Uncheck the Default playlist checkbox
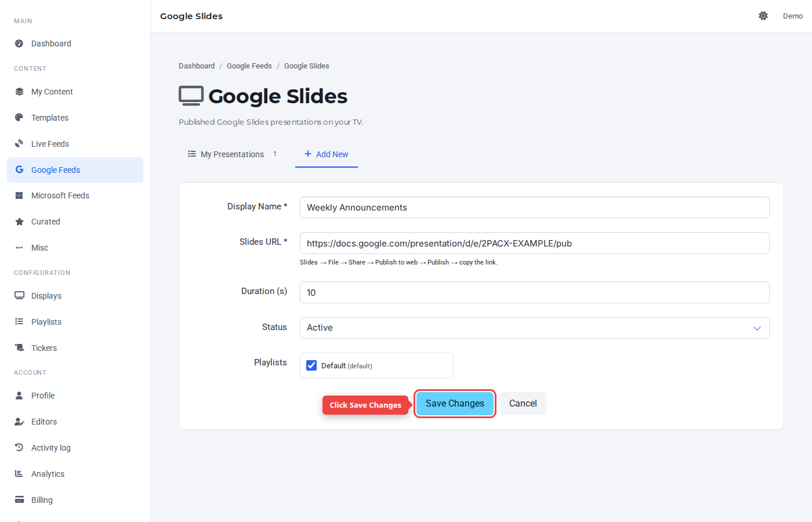The width and height of the screenshot is (812, 522). (311, 365)
